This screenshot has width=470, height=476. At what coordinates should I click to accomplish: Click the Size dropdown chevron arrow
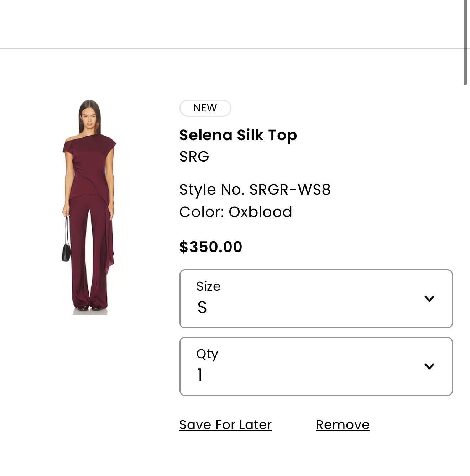click(429, 299)
